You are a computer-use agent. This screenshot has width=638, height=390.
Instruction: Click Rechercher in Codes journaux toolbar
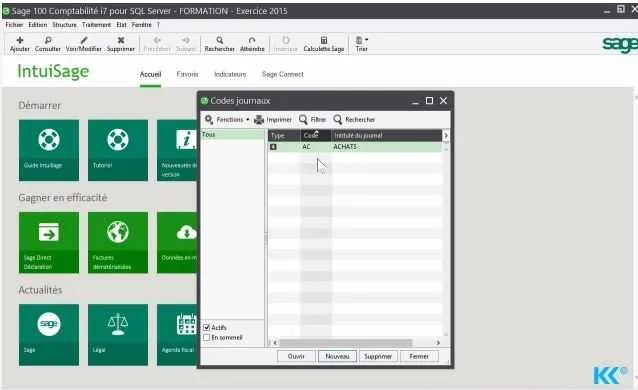(354, 119)
